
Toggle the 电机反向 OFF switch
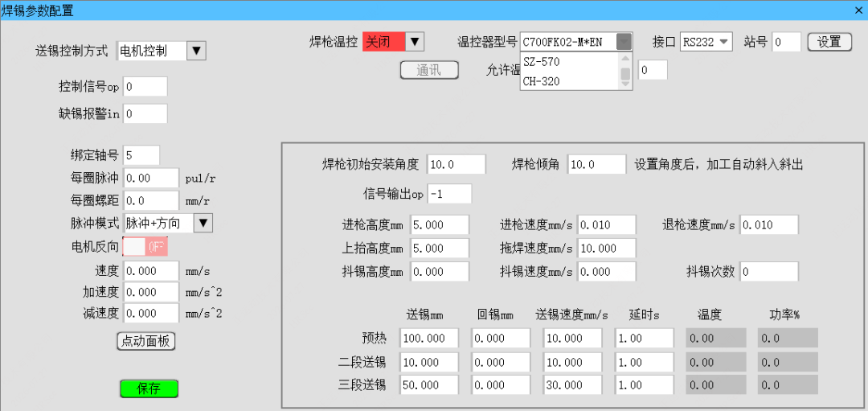tap(145, 246)
